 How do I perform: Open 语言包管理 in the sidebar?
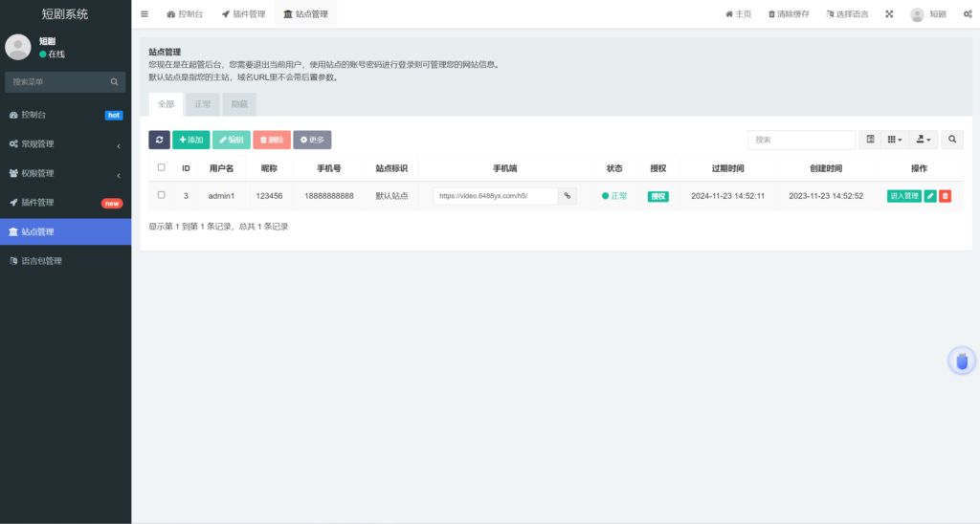tap(66, 261)
